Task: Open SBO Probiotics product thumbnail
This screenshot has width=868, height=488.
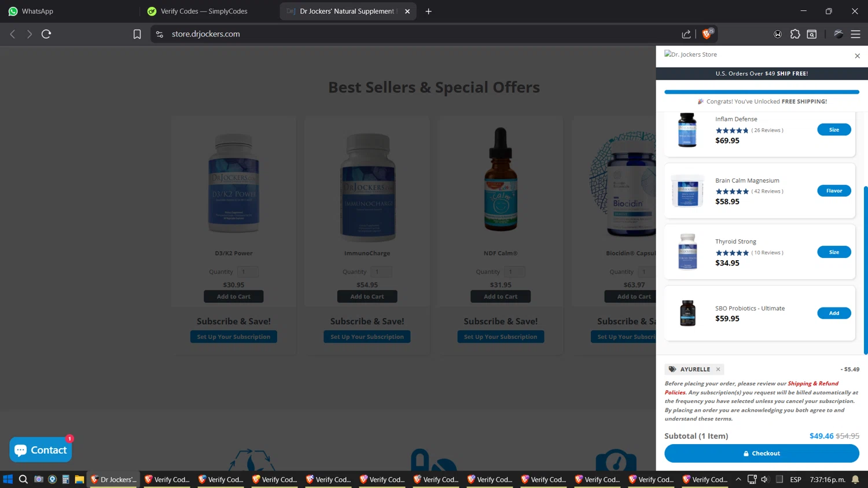Action: tap(687, 313)
